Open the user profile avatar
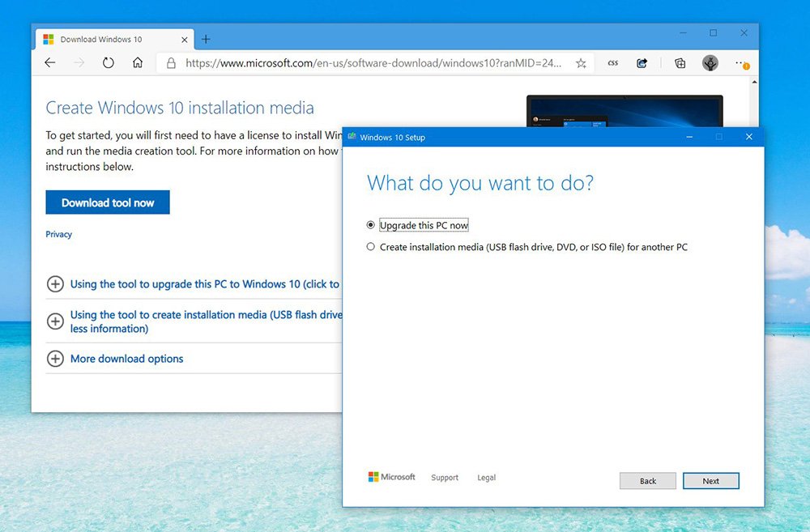Screen dimensions: 810x532 tap(710, 63)
